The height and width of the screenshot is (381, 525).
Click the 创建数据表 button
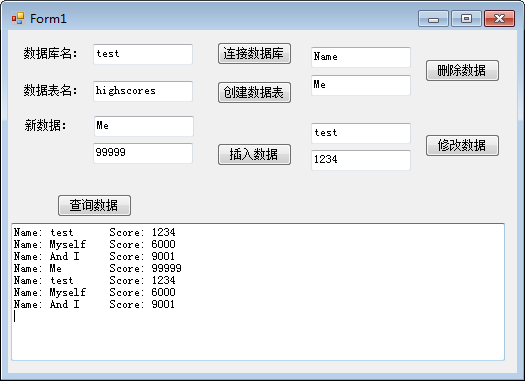[x=254, y=92]
